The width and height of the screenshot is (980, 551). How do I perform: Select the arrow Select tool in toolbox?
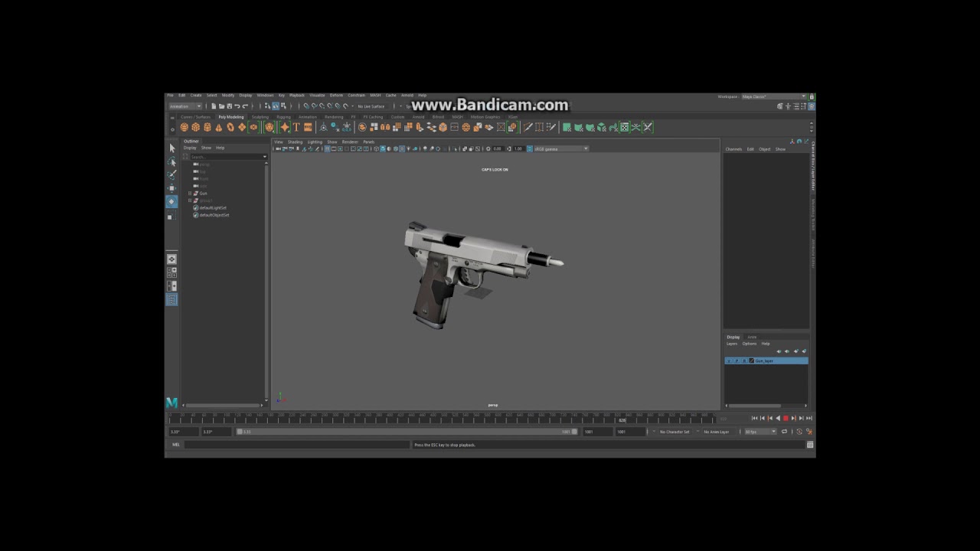click(171, 148)
